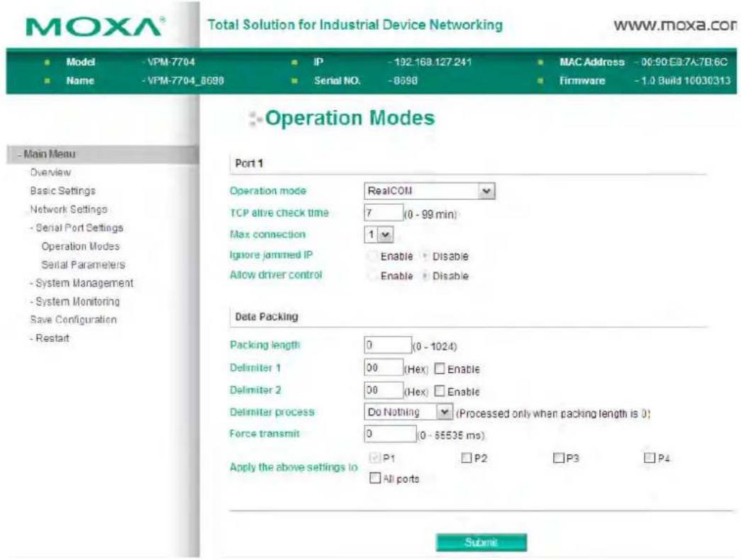This screenshot has height=560, width=741.
Task: Click the firmware version 1.0 Build text
Action: 685,81
